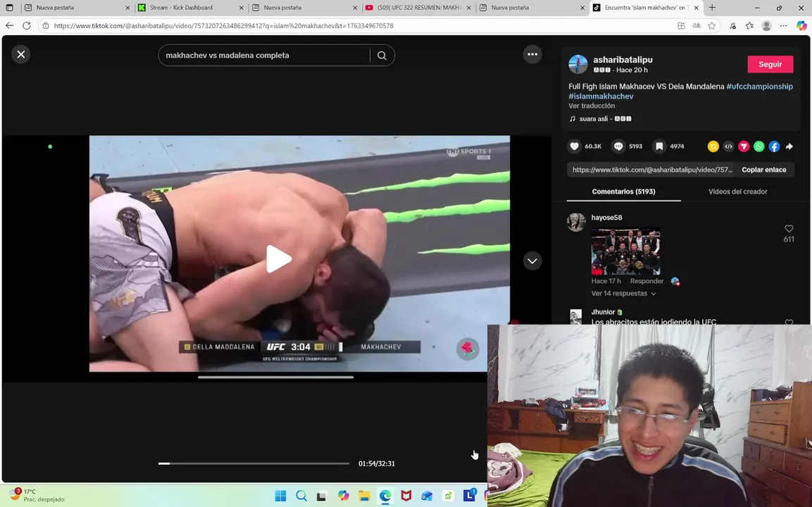Viewport: 812px width, 507px height.
Task: Save video with bookmark icon
Action: tap(659, 146)
